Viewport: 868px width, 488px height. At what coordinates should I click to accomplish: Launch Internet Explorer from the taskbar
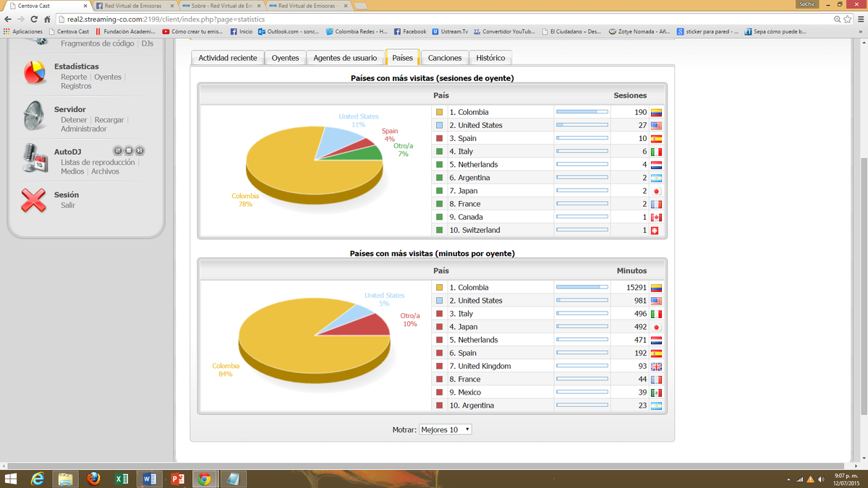click(38, 479)
